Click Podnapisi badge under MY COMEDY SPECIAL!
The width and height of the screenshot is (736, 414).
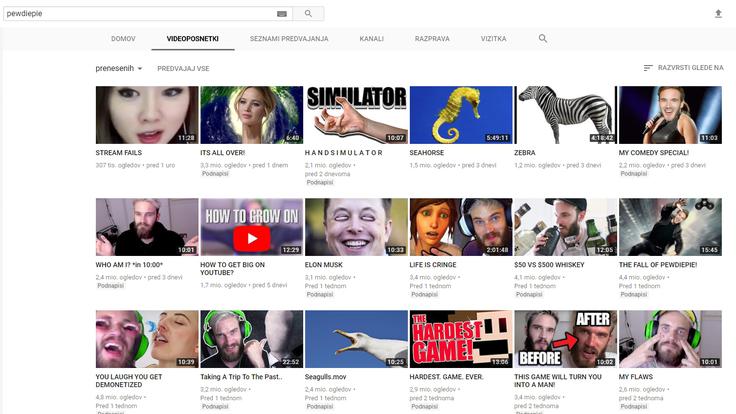coord(634,174)
